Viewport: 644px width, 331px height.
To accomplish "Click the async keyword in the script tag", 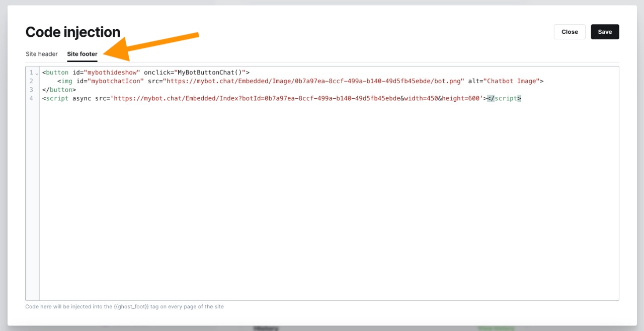I will pos(82,98).
